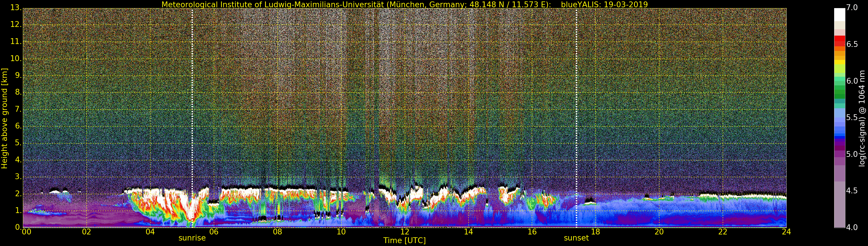Select the white dotted sunset marker line
868x246 pixels.
pos(577,118)
